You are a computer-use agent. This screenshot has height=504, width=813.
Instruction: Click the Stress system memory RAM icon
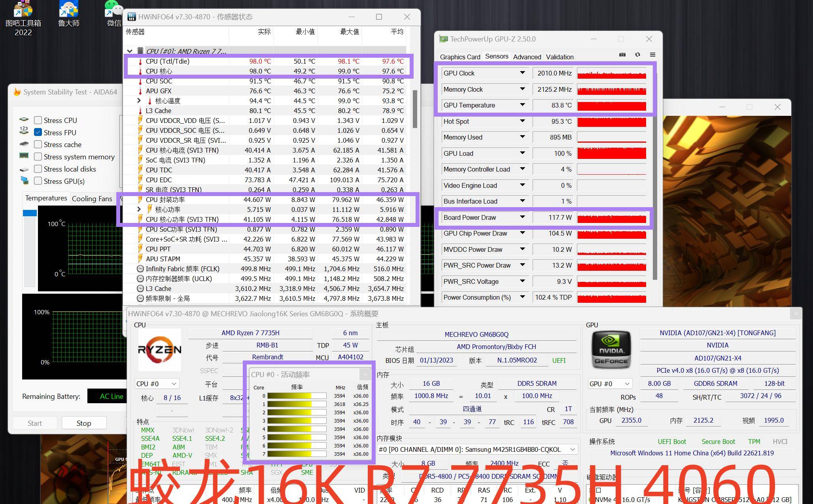[x=24, y=156]
